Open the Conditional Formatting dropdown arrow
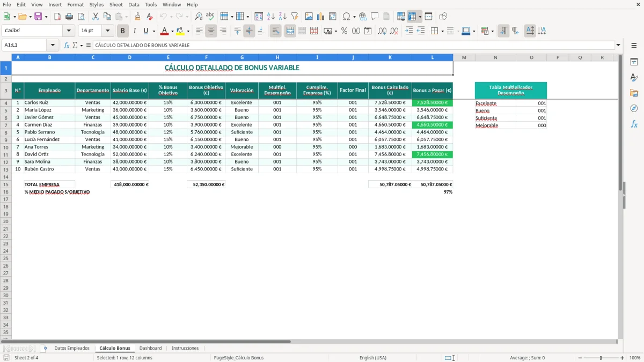 click(x=493, y=31)
